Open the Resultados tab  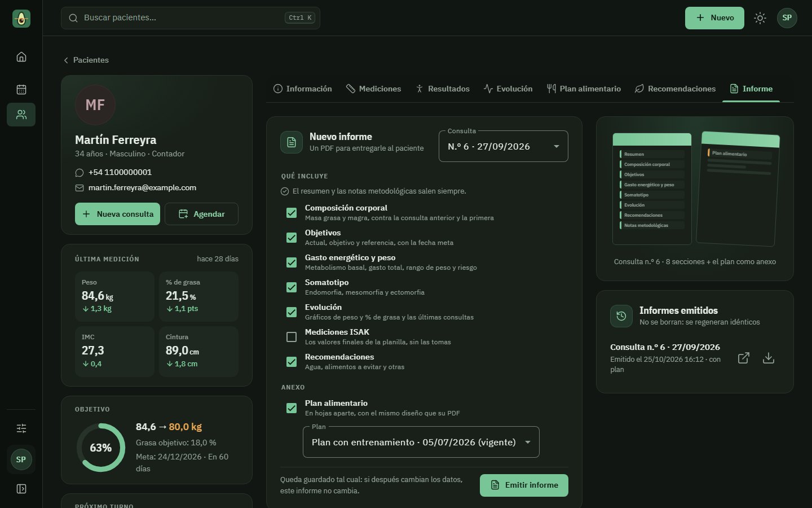tap(443, 89)
